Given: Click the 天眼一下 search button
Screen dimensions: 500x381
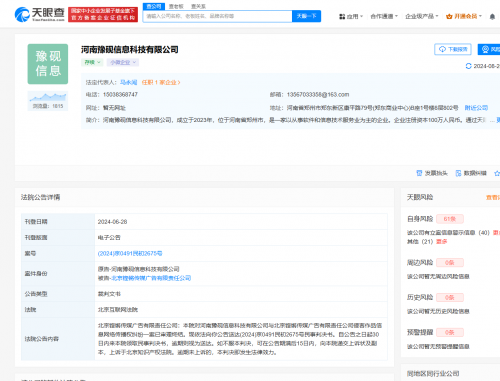Looking at the screenshot, I should 306,16.
